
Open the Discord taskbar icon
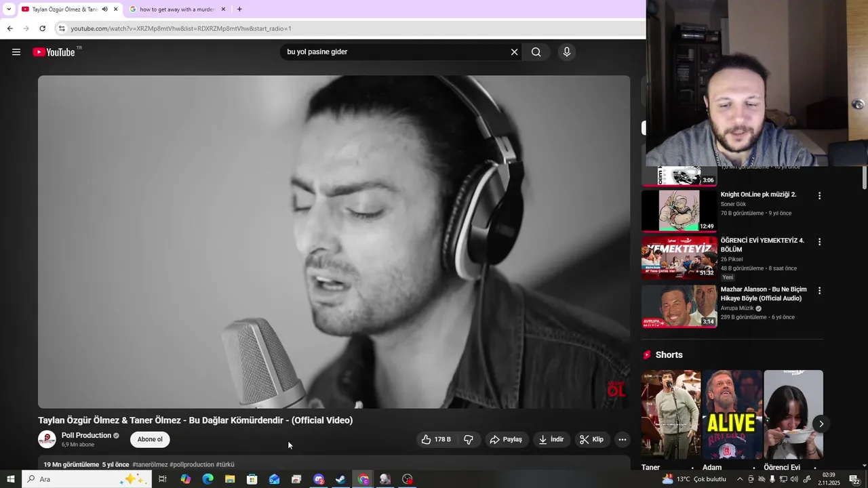tap(319, 479)
